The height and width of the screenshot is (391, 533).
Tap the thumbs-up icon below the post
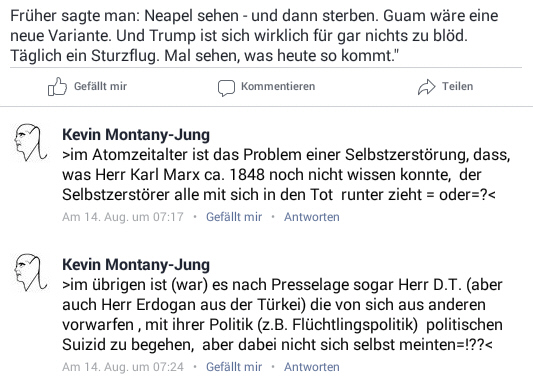(x=57, y=86)
